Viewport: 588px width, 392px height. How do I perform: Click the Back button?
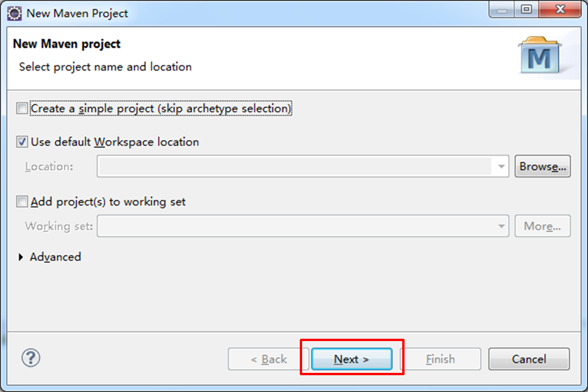point(269,359)
